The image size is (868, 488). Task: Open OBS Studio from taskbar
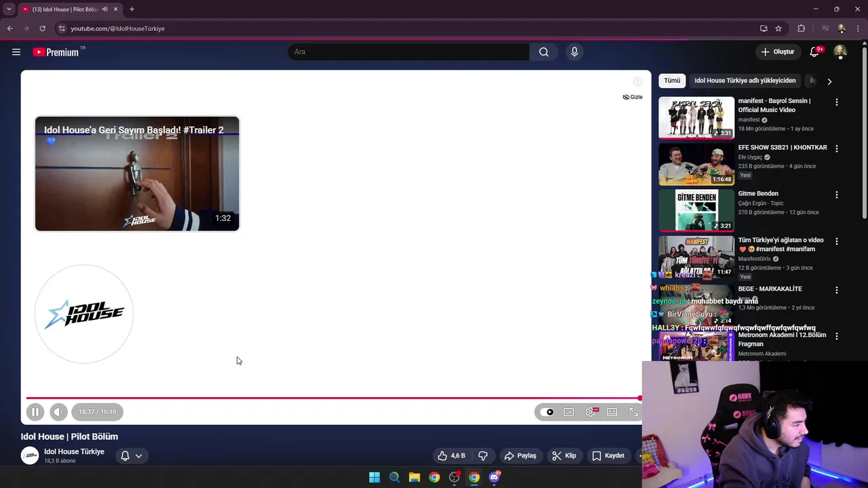(x=454, y=477)
